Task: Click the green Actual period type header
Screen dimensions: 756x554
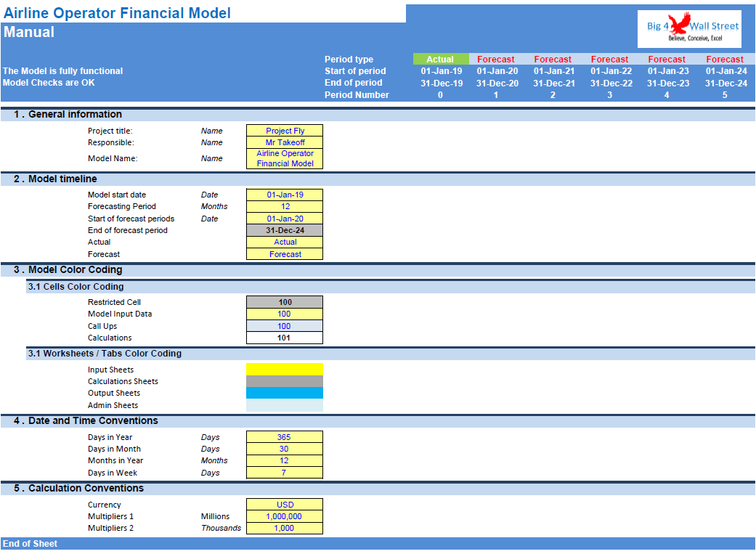Action: click(439, 59)
